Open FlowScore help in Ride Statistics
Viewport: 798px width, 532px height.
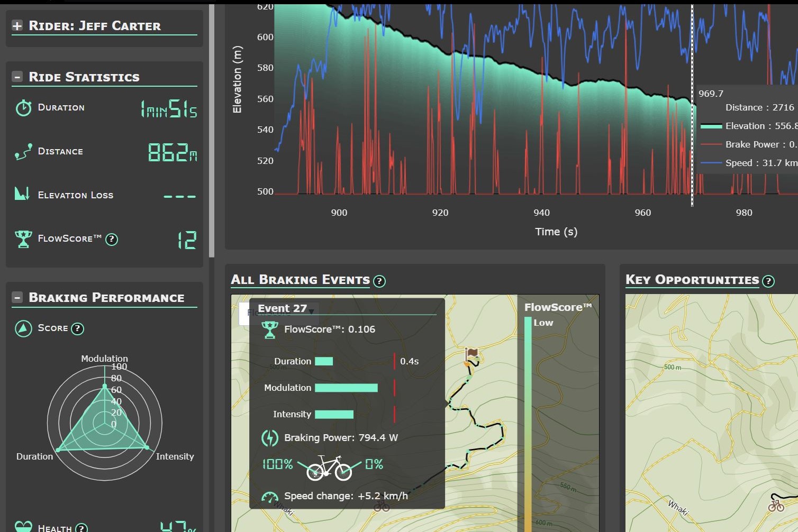click(x=112, y=239)
